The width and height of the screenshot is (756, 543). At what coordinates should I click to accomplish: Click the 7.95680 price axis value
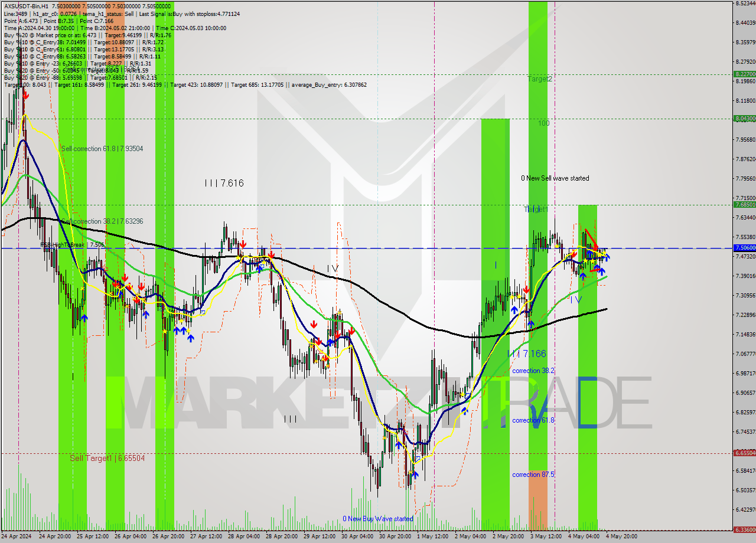(745, 140)
